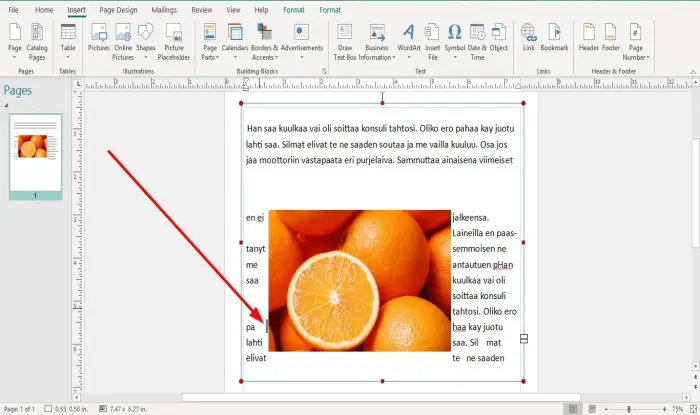The height and width of the screenshot is (415, 700).
Task: Switch to the Mailings tab
Action: 164,10
